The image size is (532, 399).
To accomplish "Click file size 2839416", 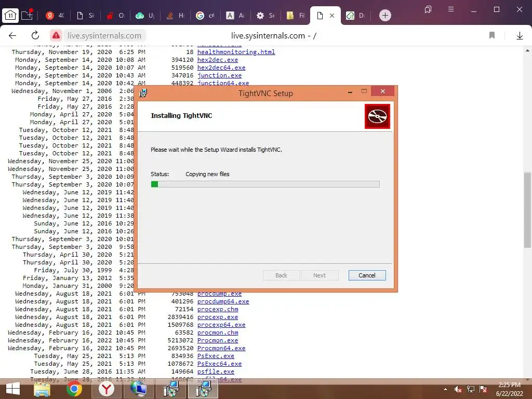I will [180, 317].
